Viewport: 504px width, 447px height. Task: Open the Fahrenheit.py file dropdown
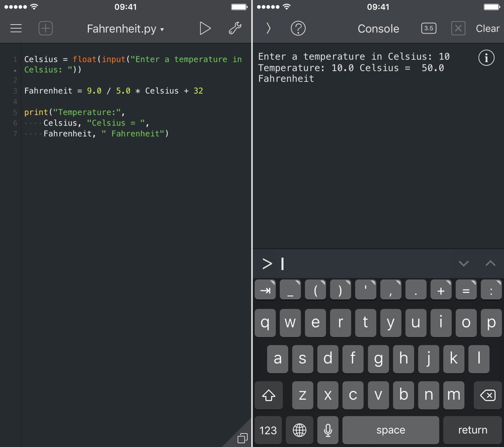[x=126, y=29]
